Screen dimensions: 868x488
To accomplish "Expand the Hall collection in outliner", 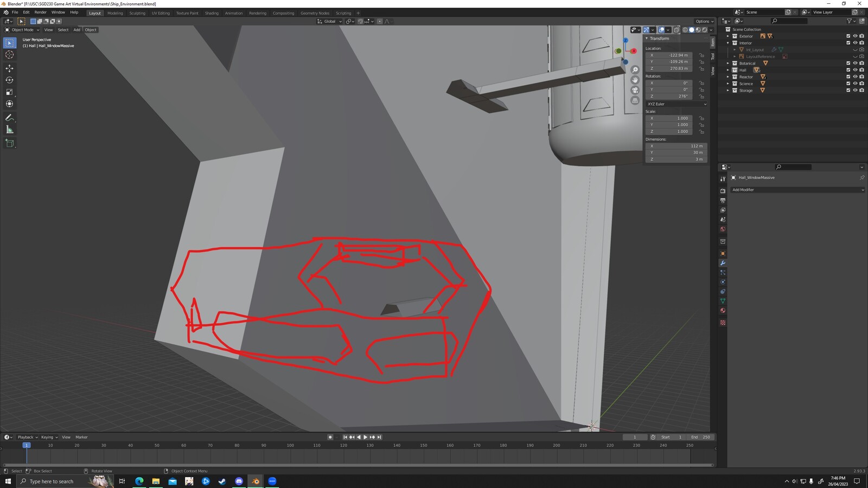I will coord(728,70).
